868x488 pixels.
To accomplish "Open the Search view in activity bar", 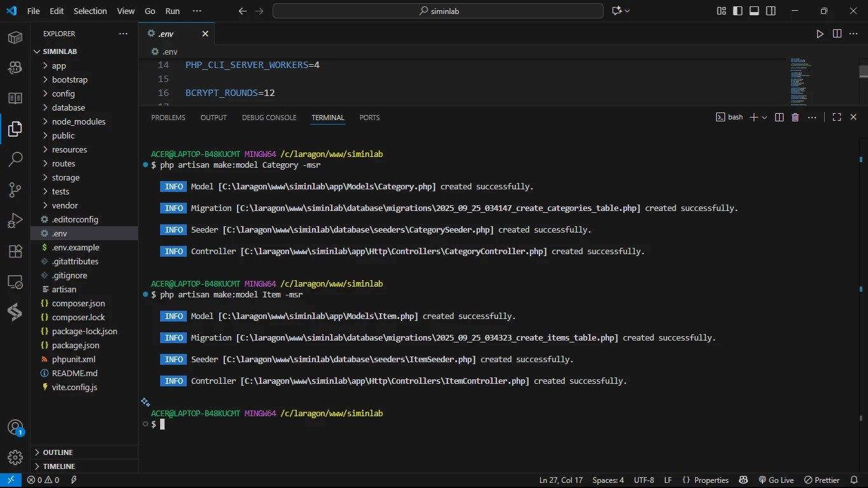I will coord(15,159).
